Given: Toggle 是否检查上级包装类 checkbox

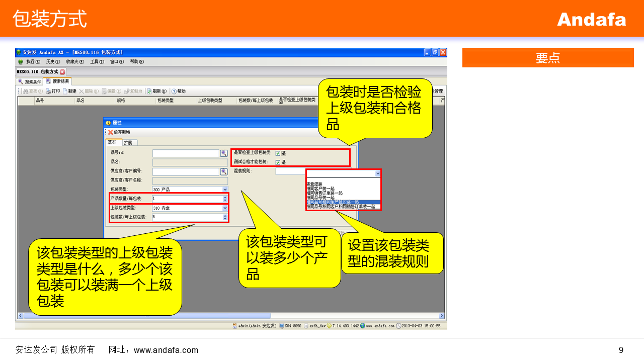Looking at the screenshot, I should 278,153.
